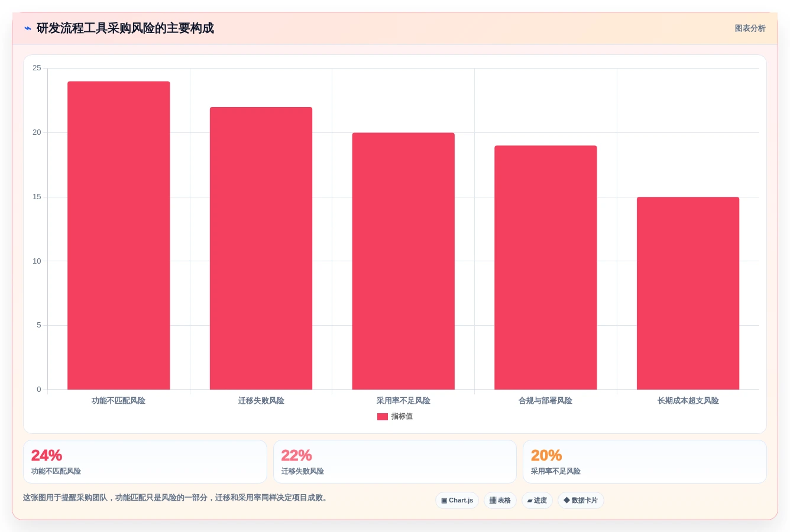Select the 长期成本超支风险 bar
Viewport: 790px width, 532px height.
688,293
